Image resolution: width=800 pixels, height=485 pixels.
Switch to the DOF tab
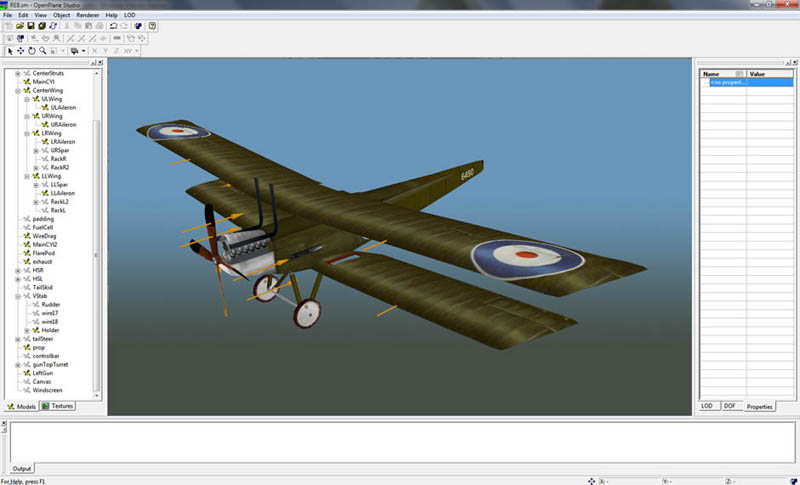[x=730, y=406]
